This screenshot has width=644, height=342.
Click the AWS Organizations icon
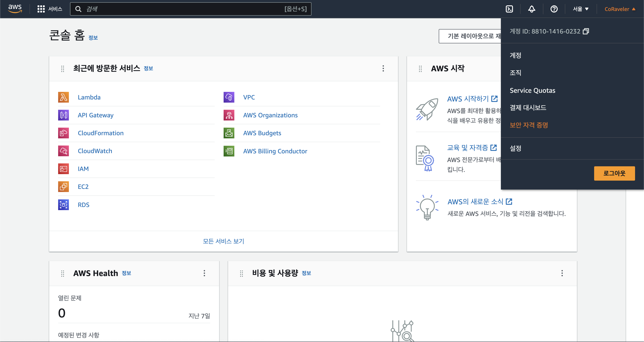point(229,115)
